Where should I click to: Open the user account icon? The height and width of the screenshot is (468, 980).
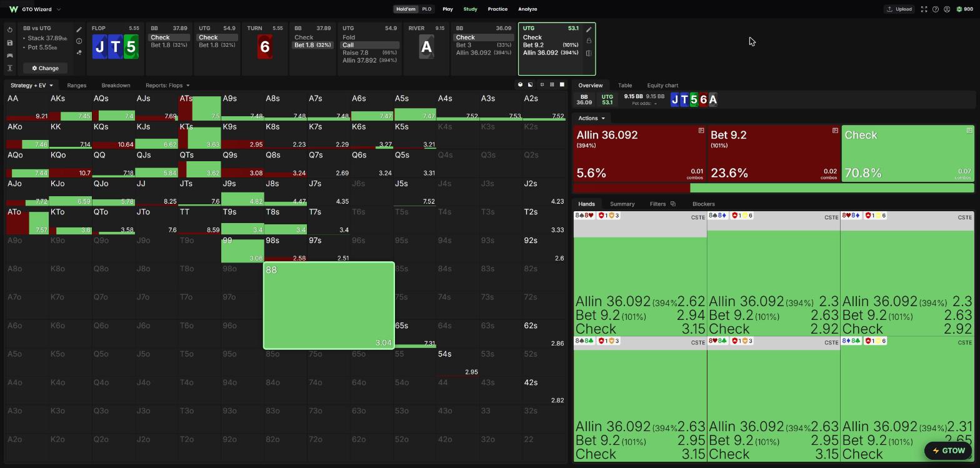point(947,9)
